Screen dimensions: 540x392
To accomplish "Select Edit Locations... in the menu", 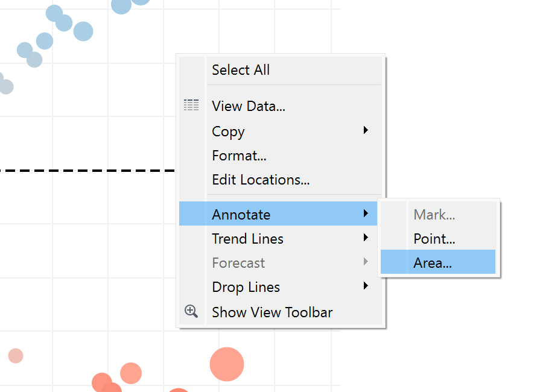I will point(261,180).
